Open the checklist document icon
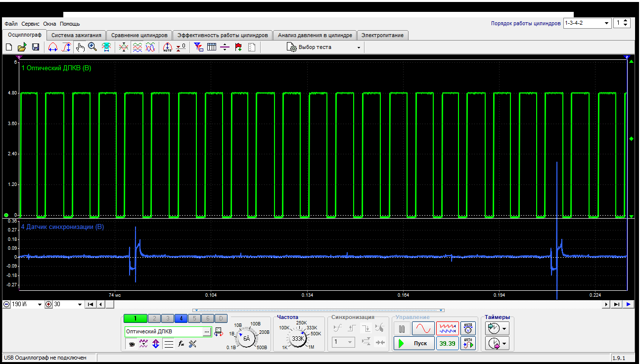The width and height of the screenshot is (641, 364). 251,47
